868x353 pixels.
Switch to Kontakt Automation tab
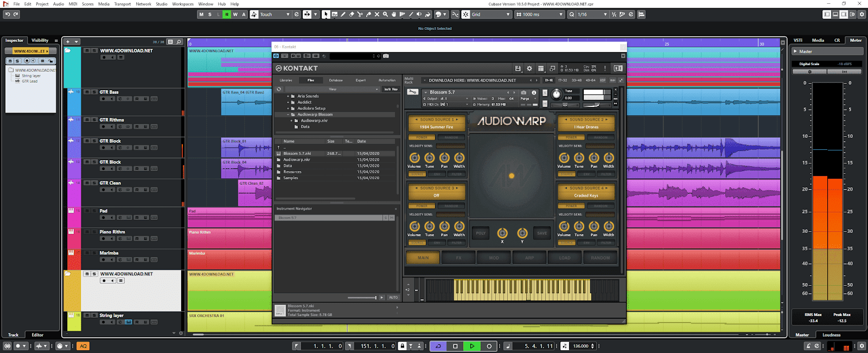point(387,80)
